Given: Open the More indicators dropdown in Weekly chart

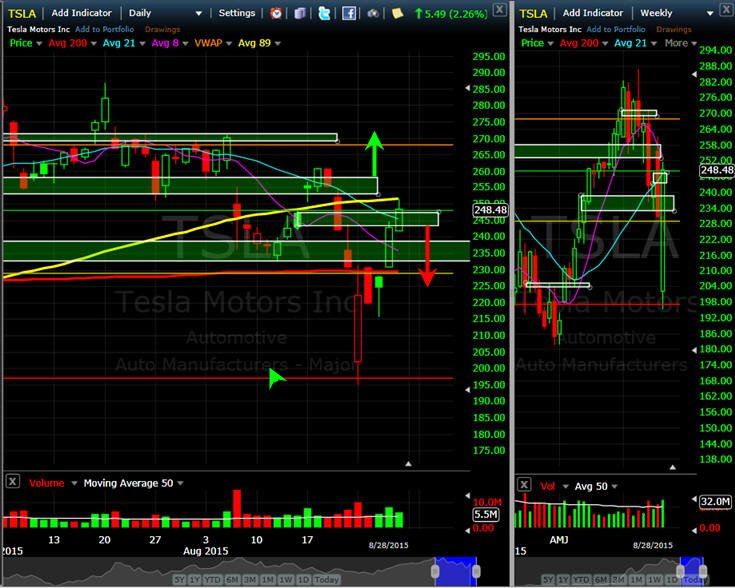Looking at the screenshot, I should [x=681, y=43].
